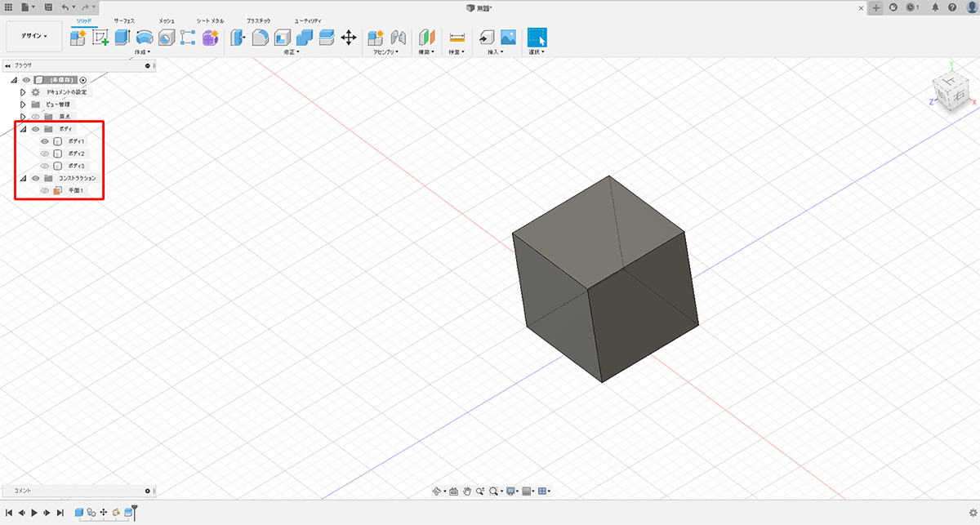Screen dimensions: 980x525
Task: Open the 作成 menu
Action: pyautogui.click(x=142, y=52)
